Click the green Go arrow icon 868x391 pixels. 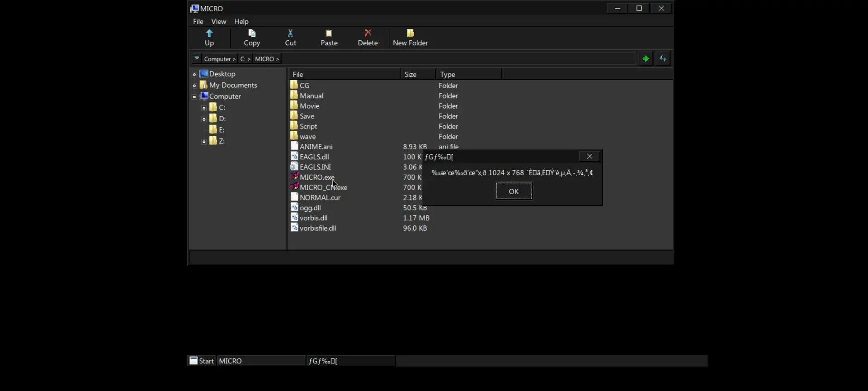(x=646, y=58)
